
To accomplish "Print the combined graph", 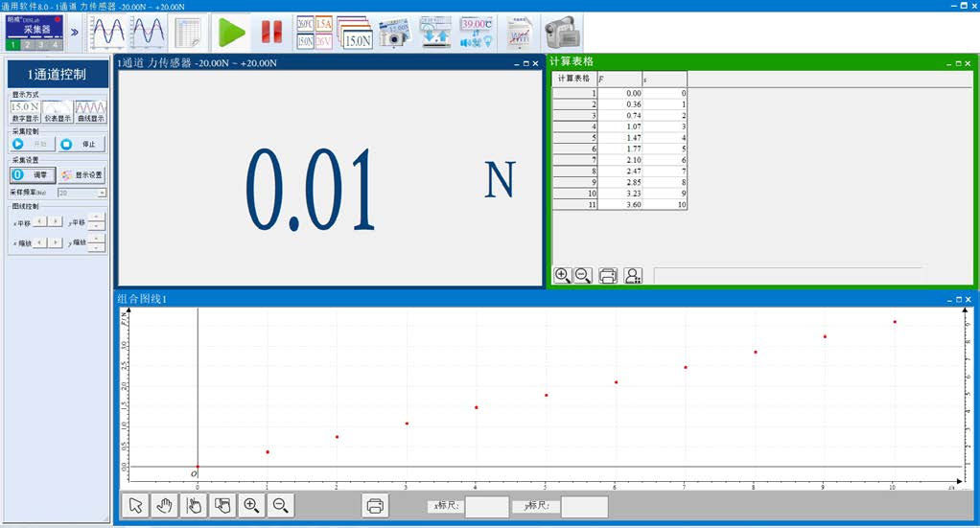I will (x=375, y=505).
